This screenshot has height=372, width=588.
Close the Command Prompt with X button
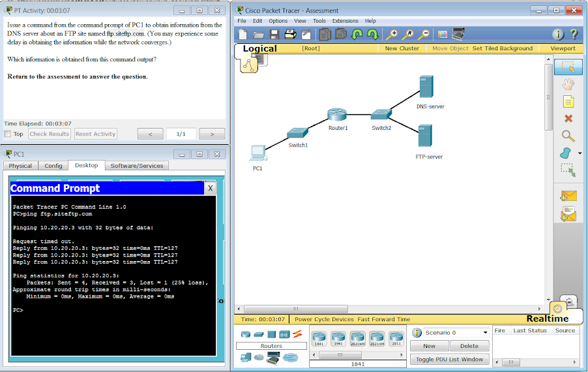click(x=211, y=189)
